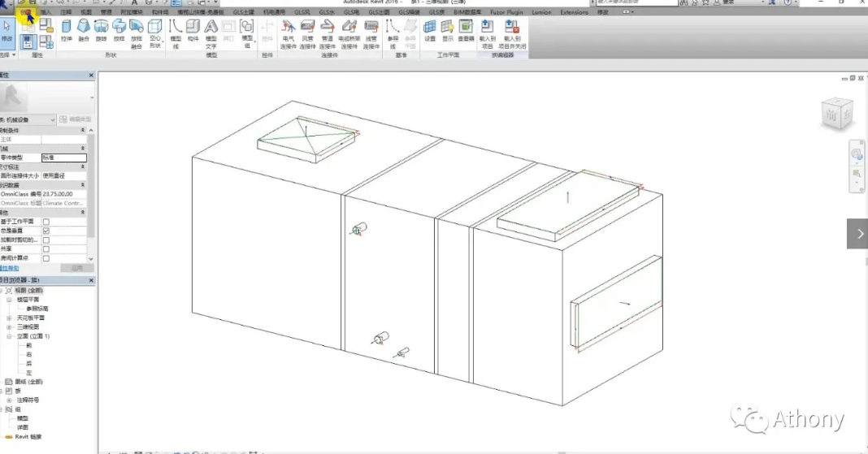
Task: Add a Duct Connector (风管连接件)
Action: pyautogui.click(x=307, y=34)
